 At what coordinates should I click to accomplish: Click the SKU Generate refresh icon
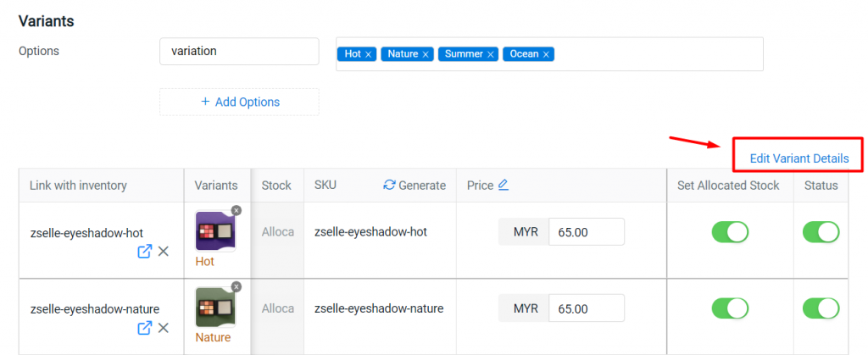[389, 186]
